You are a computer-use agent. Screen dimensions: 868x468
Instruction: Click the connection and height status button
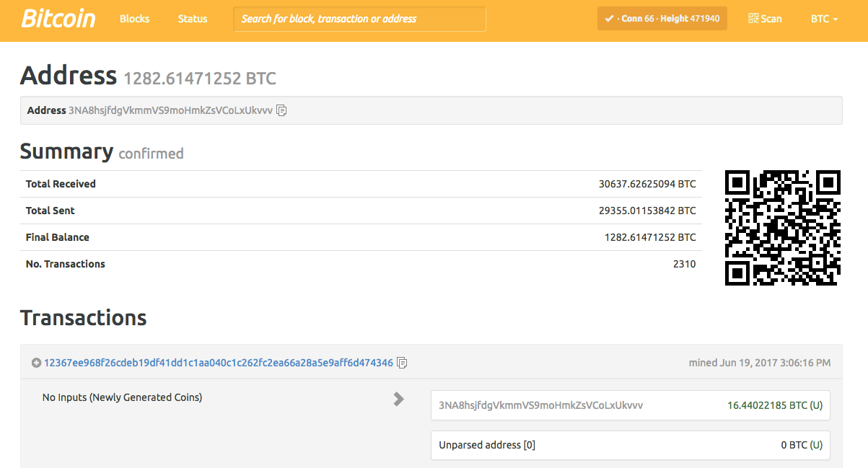pyautogui.click(x=662, y=19)
